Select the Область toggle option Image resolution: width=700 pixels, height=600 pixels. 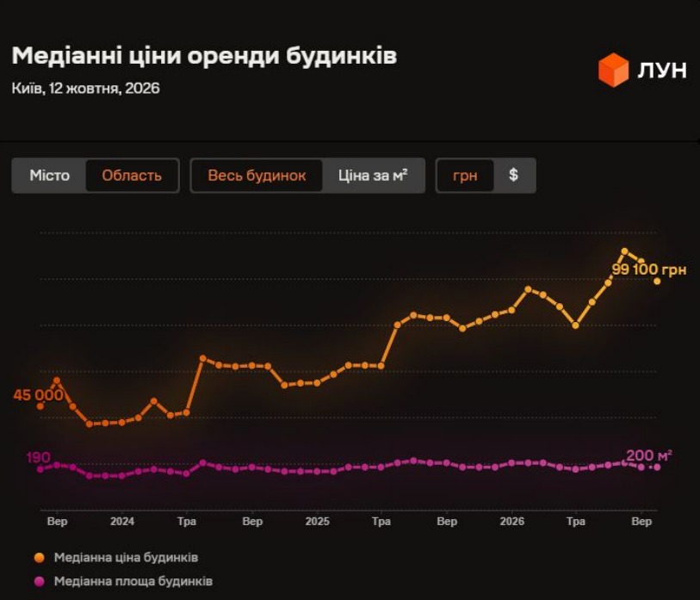click(132, 176)
